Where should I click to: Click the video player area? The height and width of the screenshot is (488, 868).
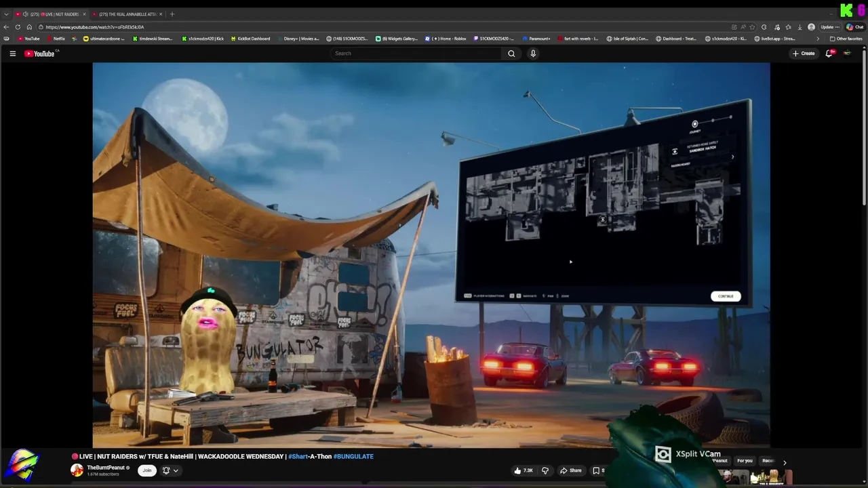click(431, 255)
